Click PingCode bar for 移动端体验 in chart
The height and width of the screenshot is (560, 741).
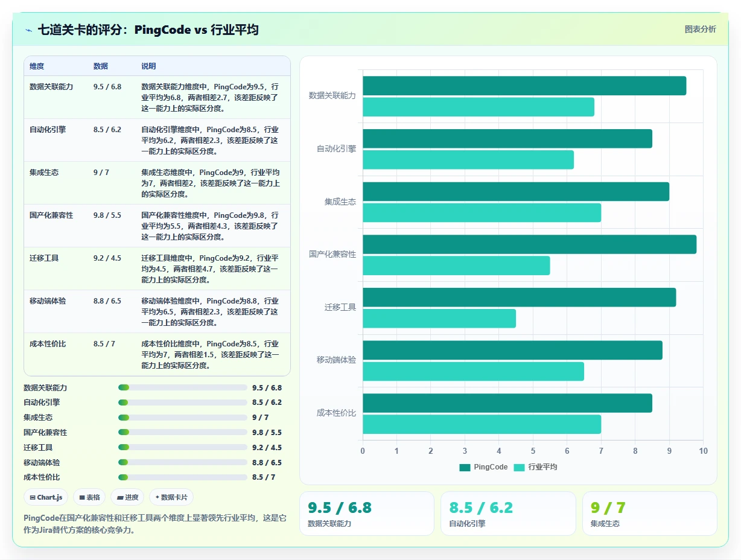(x=512, y=350)
